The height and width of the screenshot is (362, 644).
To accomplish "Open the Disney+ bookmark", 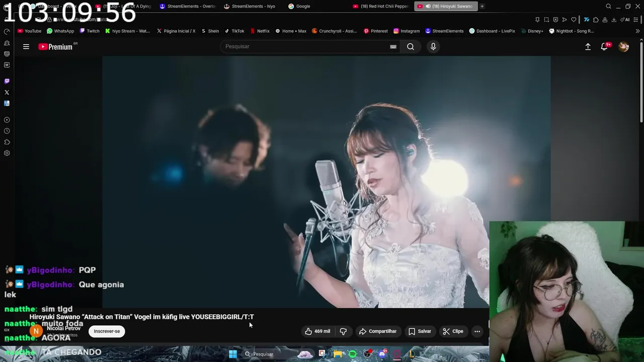I will (532, 31).
